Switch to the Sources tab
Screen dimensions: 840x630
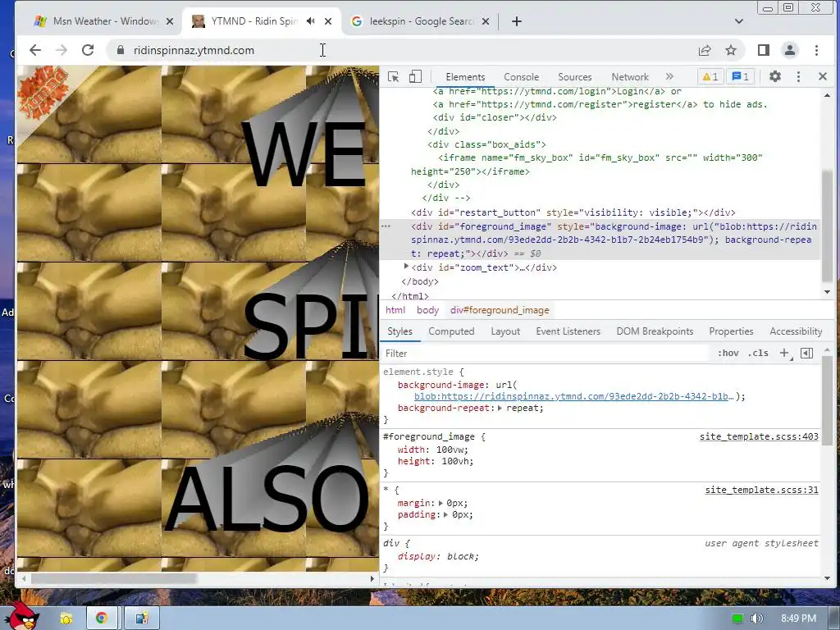point(575,77)
